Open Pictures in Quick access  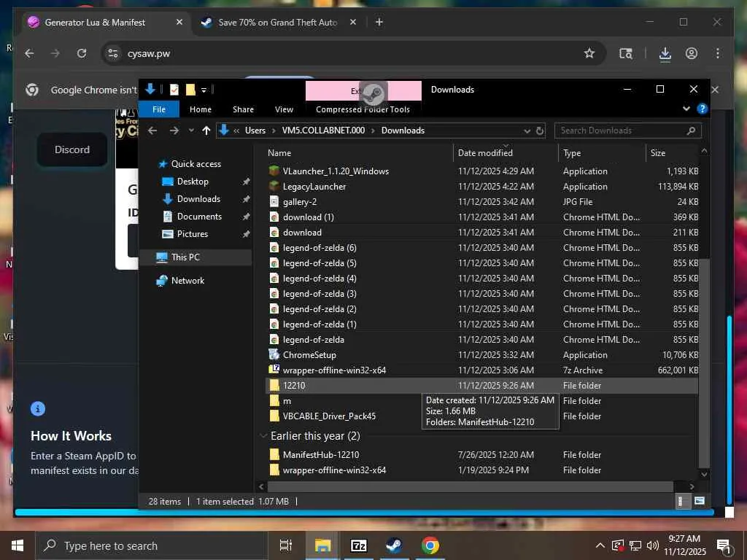[193, 234]
